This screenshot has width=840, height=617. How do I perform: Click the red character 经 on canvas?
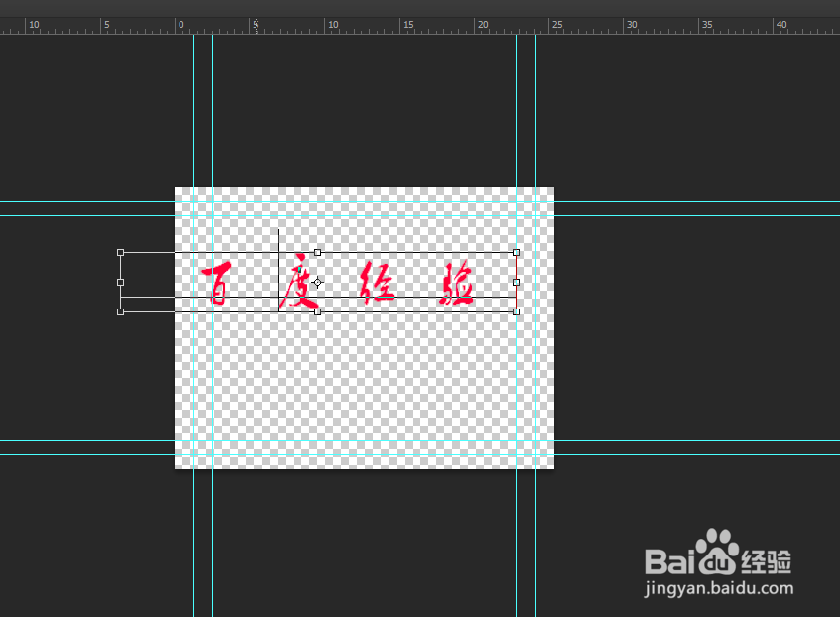(x=377, y=283)
